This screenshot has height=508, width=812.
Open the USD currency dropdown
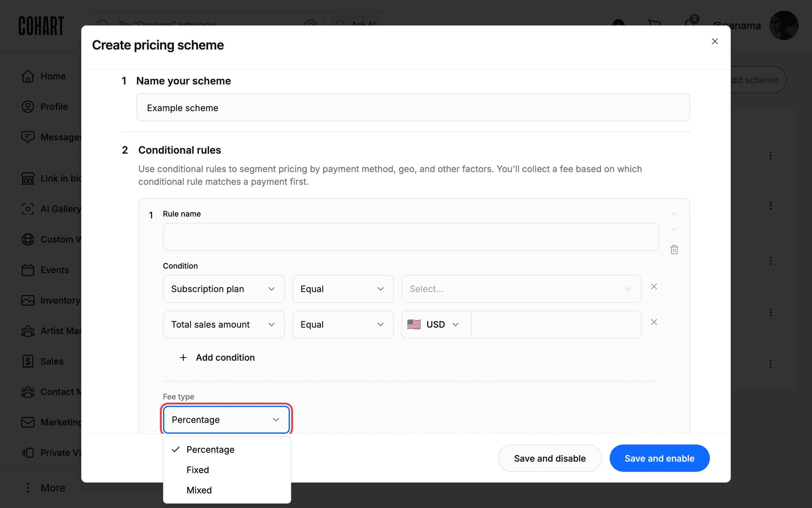(436, 324)
